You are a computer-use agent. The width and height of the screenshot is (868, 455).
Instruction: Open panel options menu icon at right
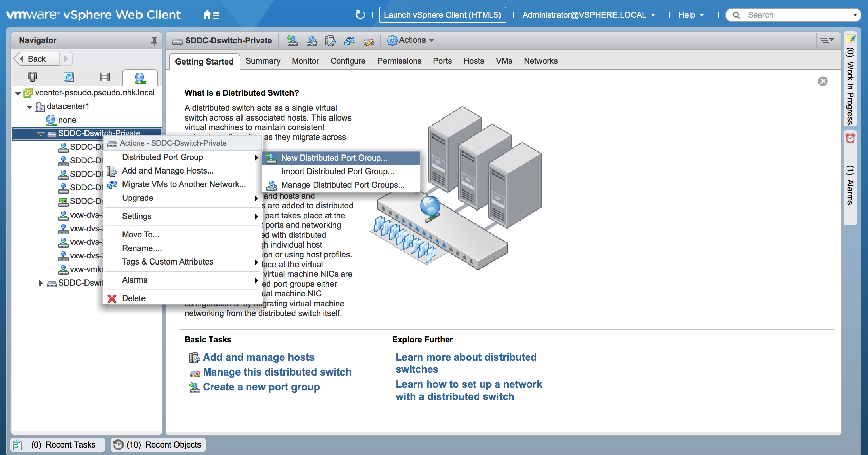click(827, 41)
